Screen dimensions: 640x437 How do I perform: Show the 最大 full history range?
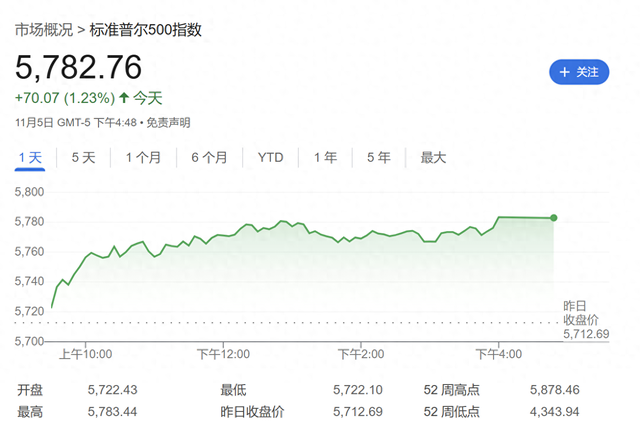pos(433,158)
